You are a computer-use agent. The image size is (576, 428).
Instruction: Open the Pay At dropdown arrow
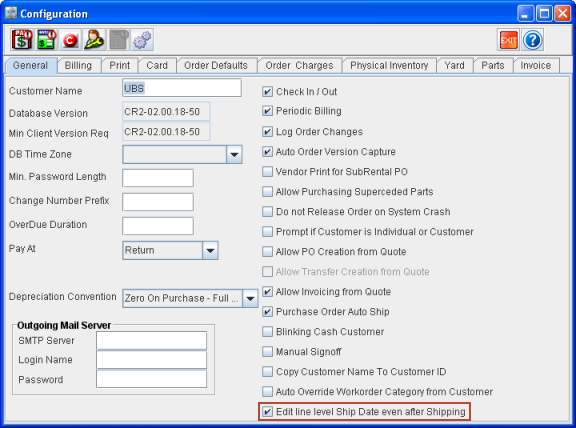[x=210, y=251]
